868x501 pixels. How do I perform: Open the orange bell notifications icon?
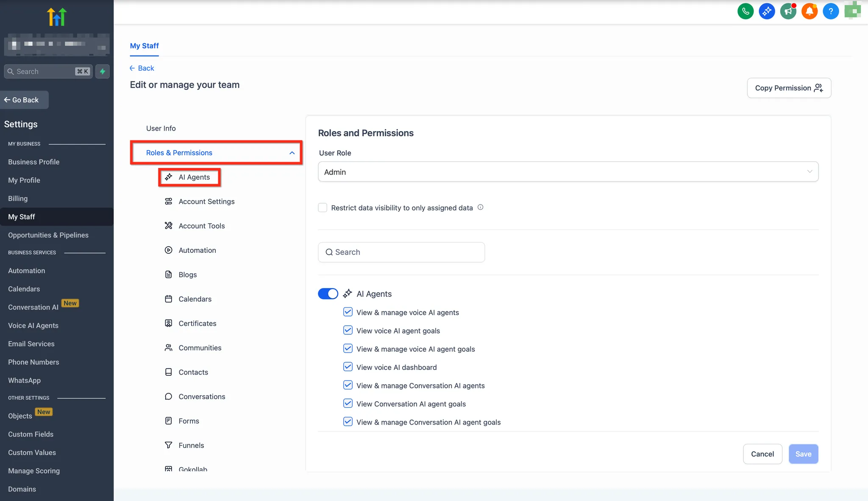[x=809, y=11]
